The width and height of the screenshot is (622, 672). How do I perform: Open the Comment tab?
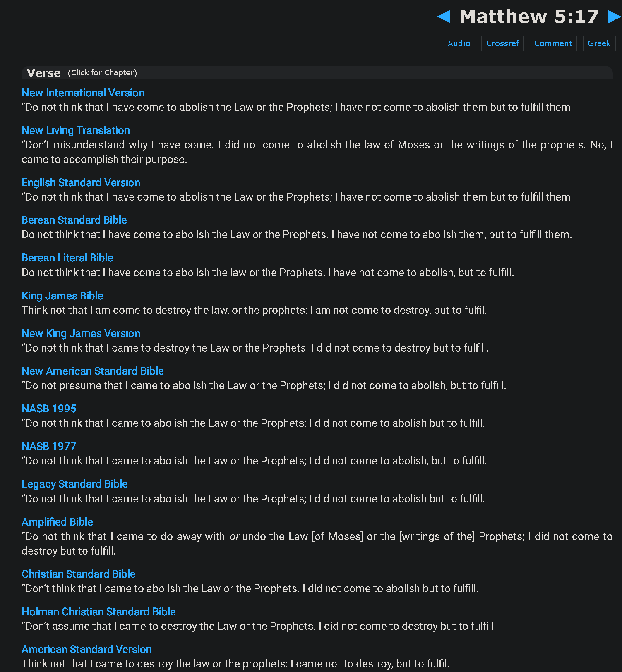(553, 43)
